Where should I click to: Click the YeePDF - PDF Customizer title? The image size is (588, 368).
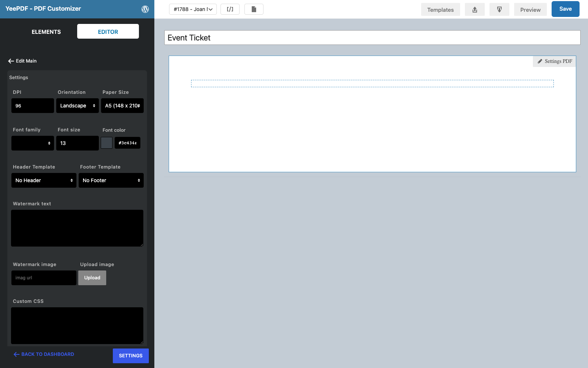coord(43,9)
